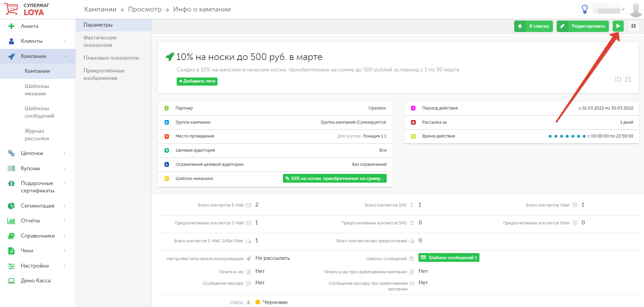Pause the campaign with pause button
The height and width of the screenshot is (307, 644).
pyautogui.click(x=634, y=26)
